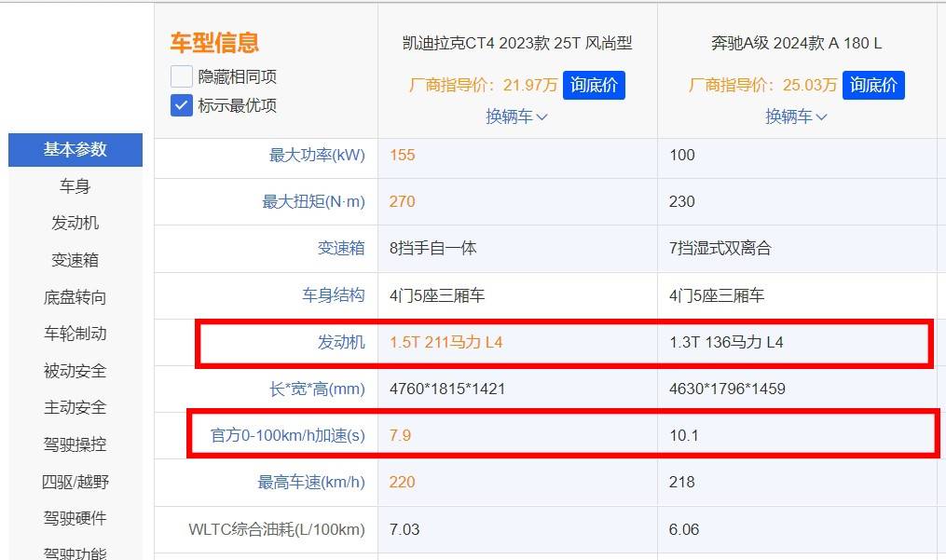Select the 基本参数 sidebar tab
946x560 pixels.
[75, 149]
